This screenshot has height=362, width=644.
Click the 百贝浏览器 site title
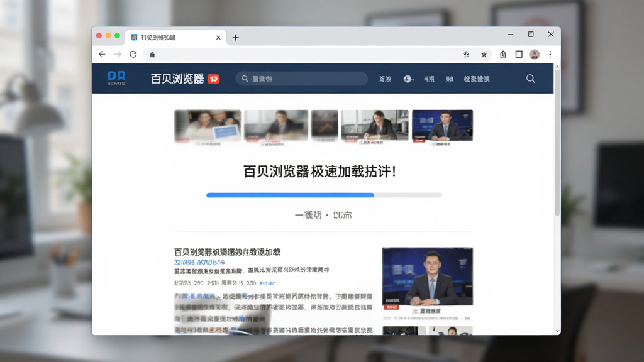pos(177,79)
